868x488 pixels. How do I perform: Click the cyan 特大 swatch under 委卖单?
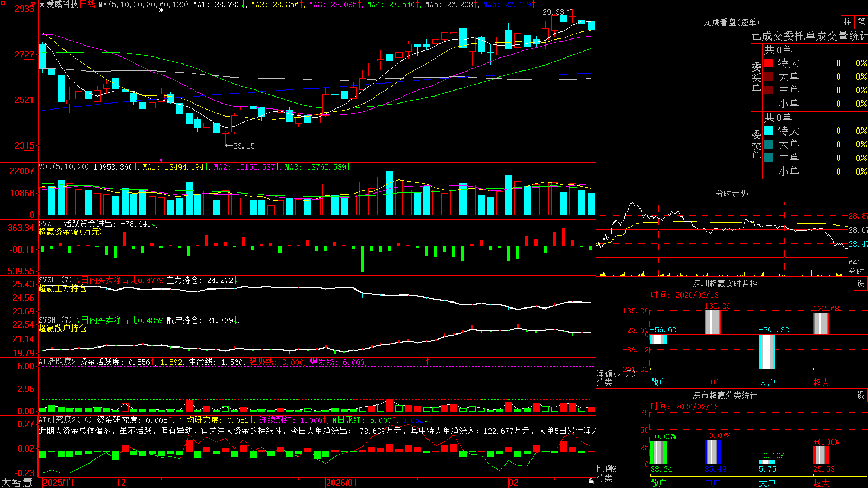768,131
